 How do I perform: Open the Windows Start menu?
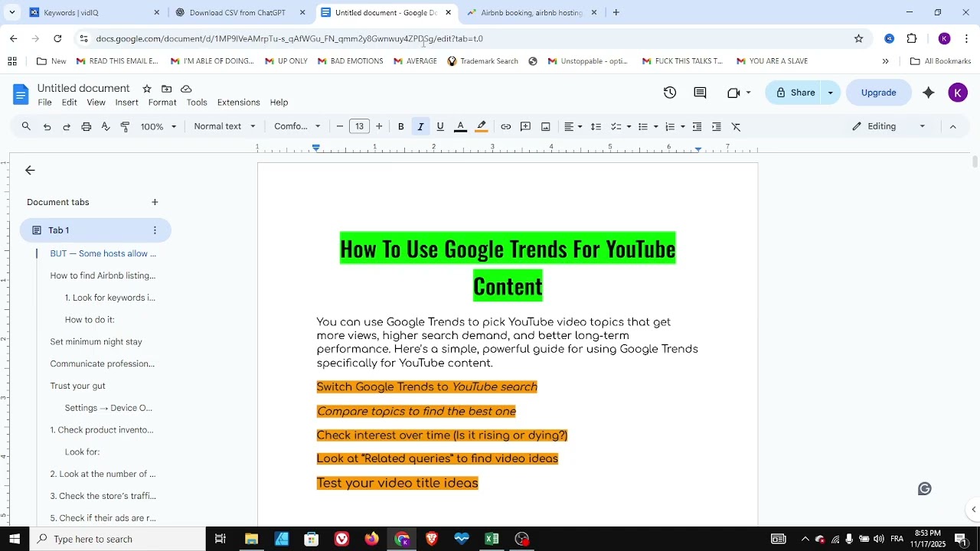click(14, 539)
